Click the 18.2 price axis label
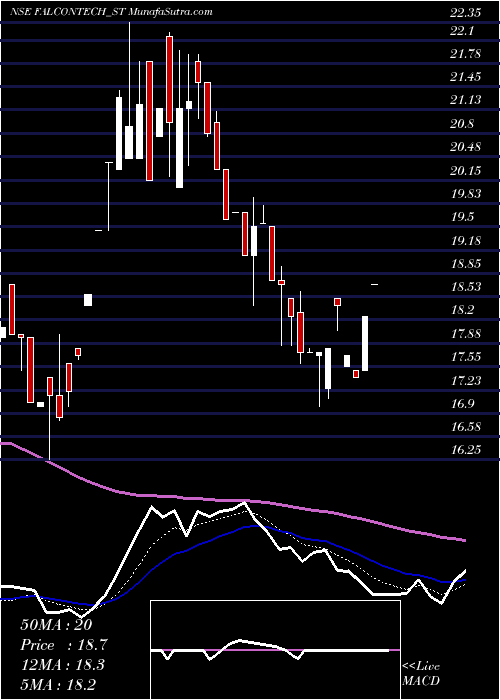The height and width of the screenshot is (700, 500). point(462,310)
